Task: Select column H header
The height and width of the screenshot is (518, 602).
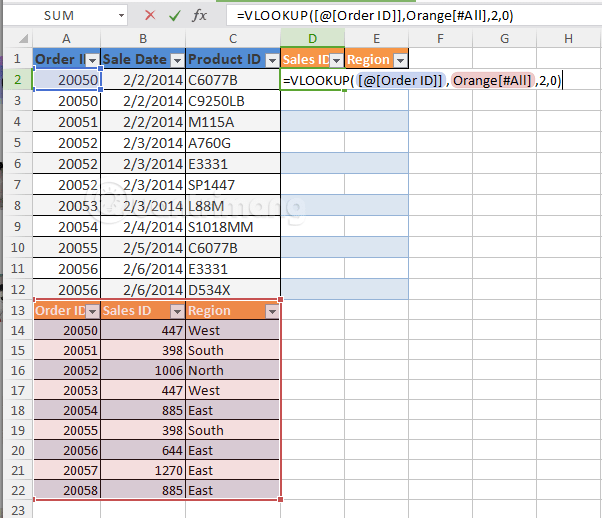Action: [569, 38]
